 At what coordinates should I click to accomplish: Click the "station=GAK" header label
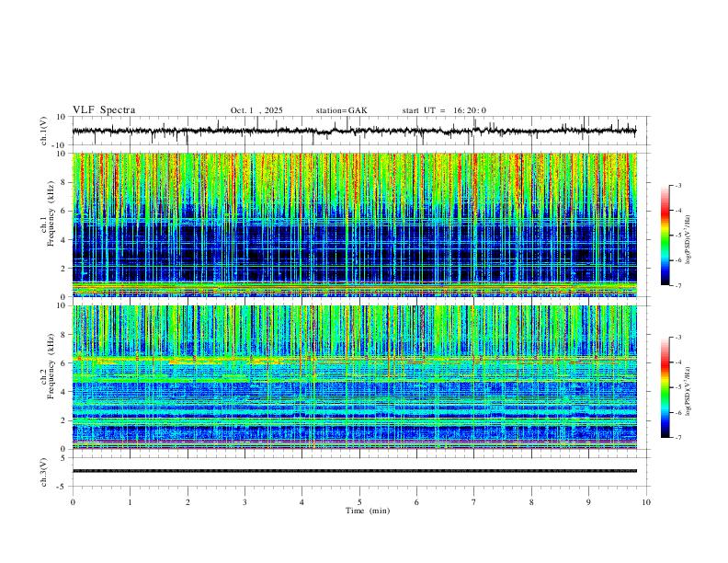(x=341, y=110)
